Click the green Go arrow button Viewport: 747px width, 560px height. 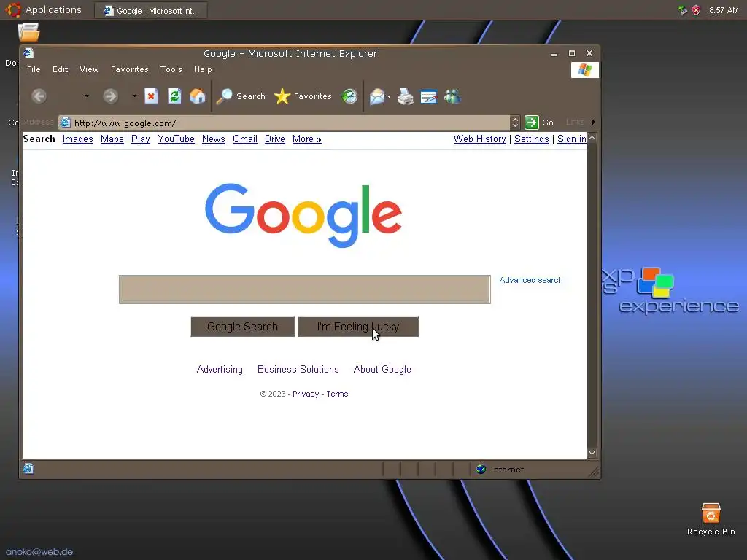coord(531,122)
